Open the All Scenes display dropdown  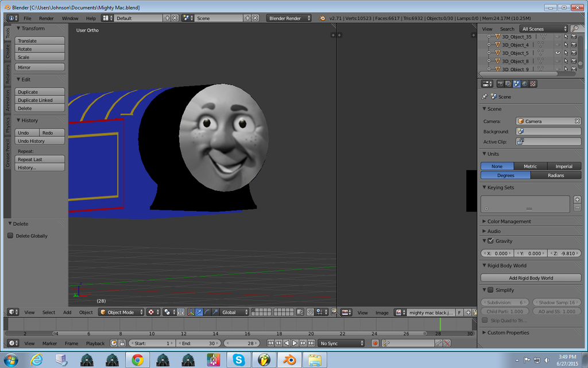click(544, 29)
